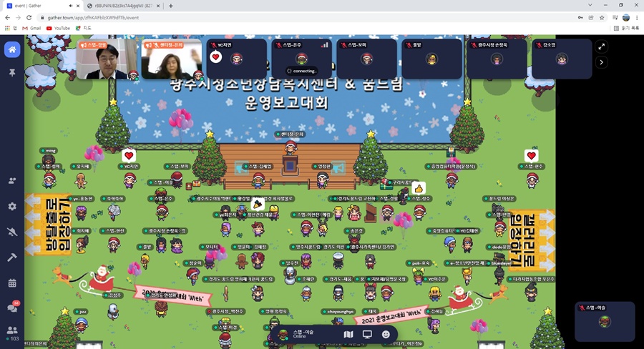Open the 지도 maps bookmark

pos(84,29)
